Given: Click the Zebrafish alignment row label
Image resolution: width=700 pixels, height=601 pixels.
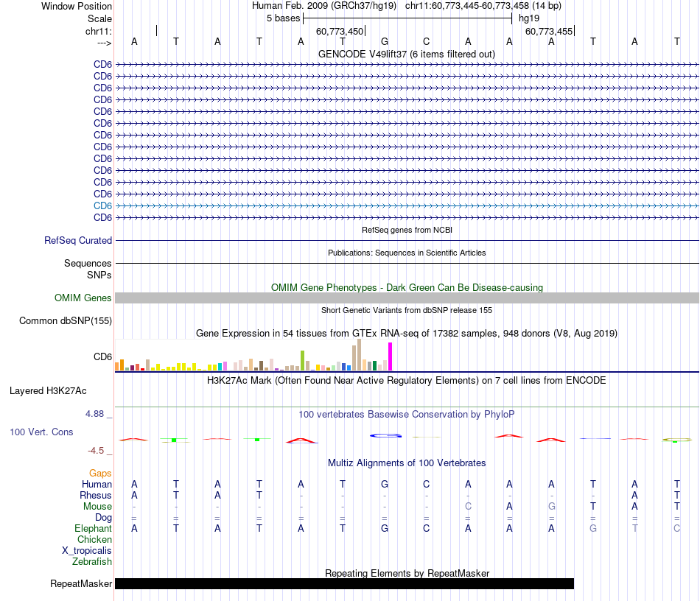Looking at the screenshot, I should [x=92, y=561].
